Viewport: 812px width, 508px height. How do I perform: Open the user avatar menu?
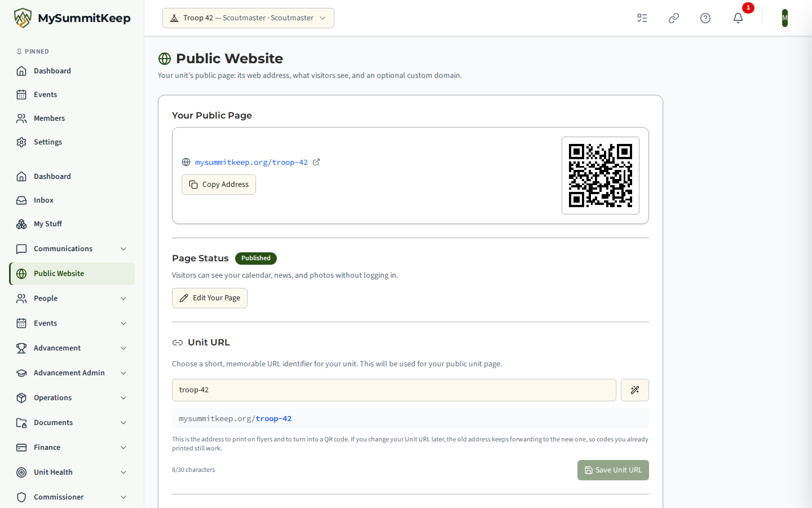[785, 18]
